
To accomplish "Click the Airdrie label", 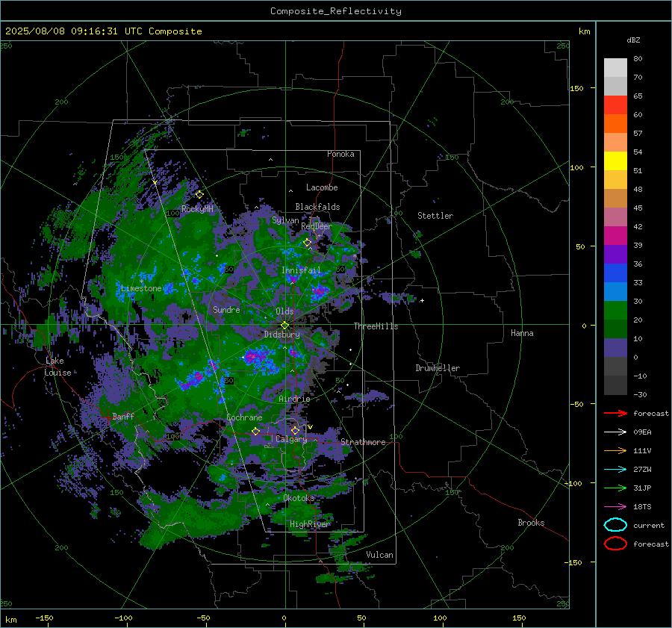I will 294,399.
